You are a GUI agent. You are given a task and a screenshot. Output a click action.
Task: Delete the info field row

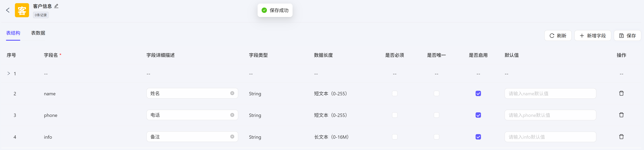coord(621,137)
